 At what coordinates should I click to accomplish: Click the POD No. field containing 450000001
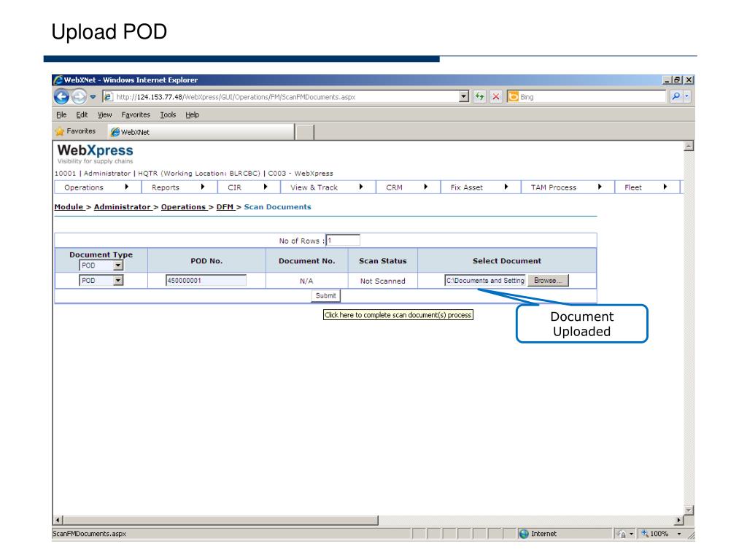coord(206,281)
